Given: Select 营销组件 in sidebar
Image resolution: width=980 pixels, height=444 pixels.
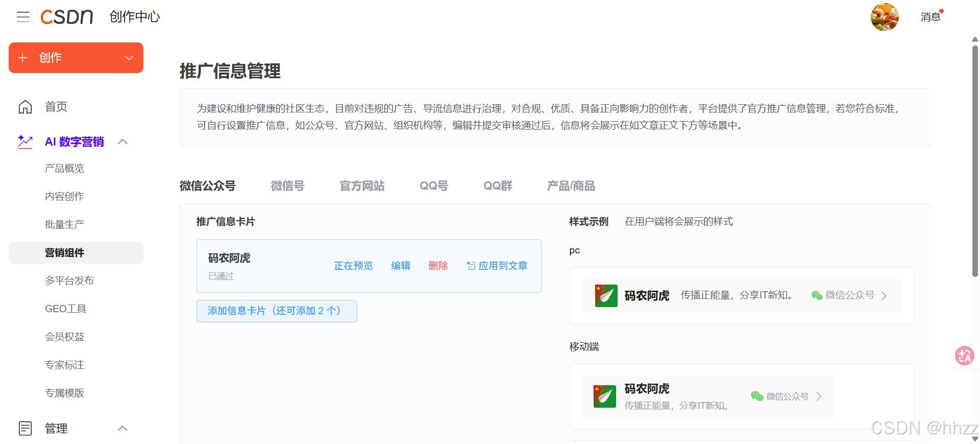Looking at the screenshot, I should point(76,252).
